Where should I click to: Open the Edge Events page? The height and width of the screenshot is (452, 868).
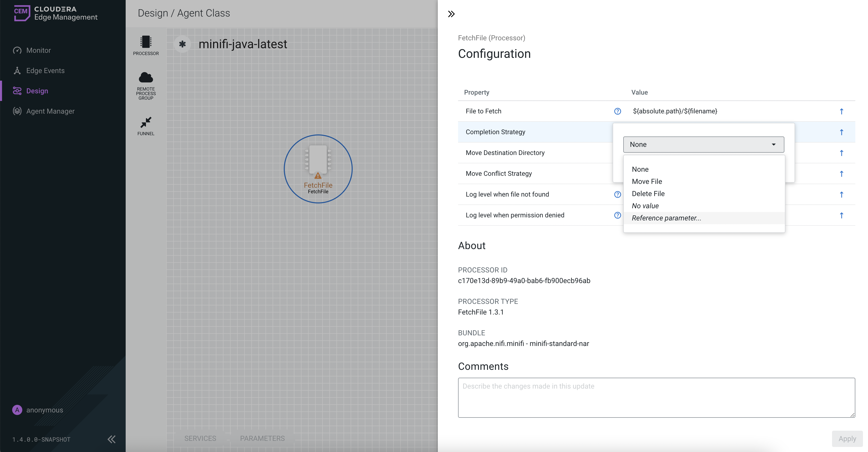(x=45, y=71)
